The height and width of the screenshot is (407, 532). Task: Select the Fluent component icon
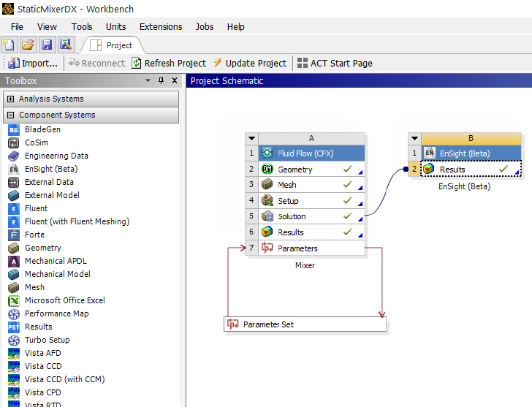14,208
